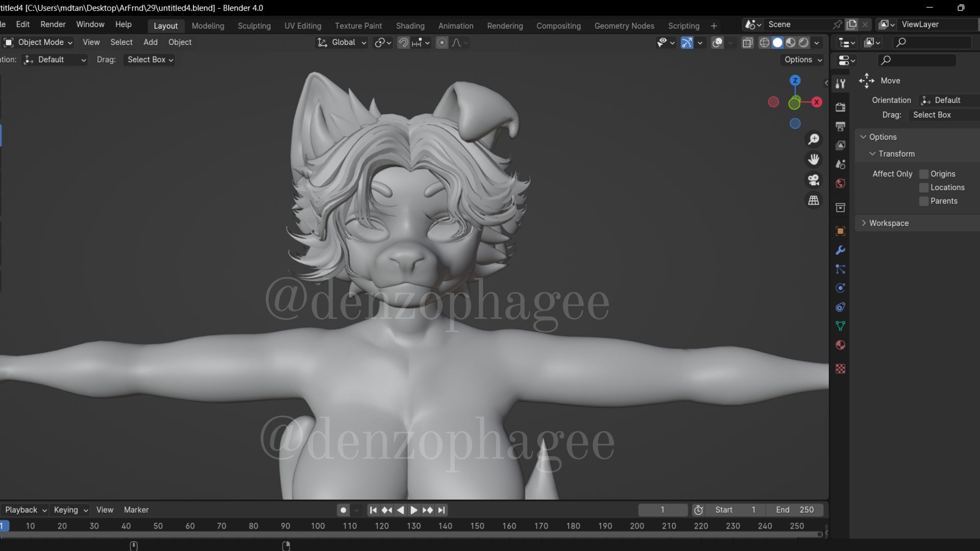Open the Material properties tab icon
The image size is (980, 551).
[x=840, y=345]
